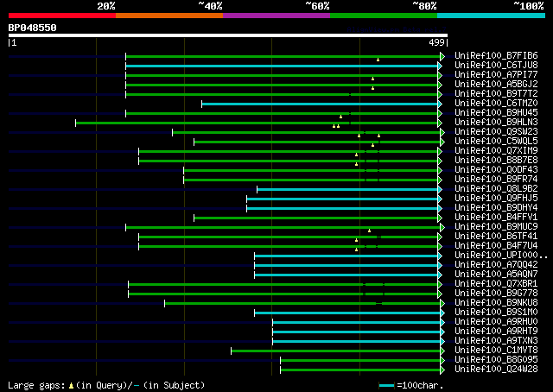This screenshot has width=553, height=392.
Task: Open the UniRef100_A9RHU0 hit label
Action: pyautogui.click(x=496, y=321)
